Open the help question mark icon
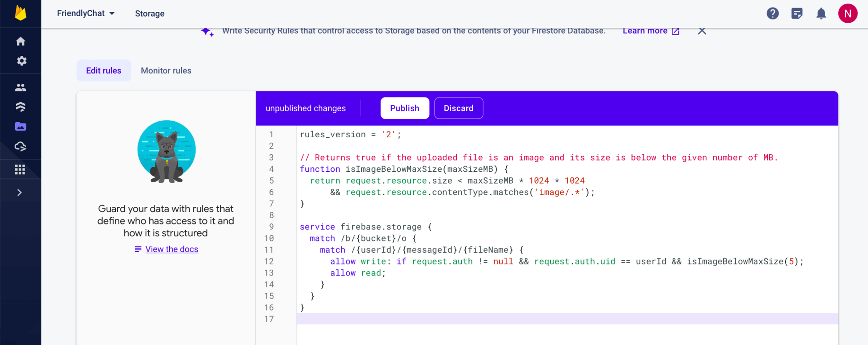 (x=773, y=14)
